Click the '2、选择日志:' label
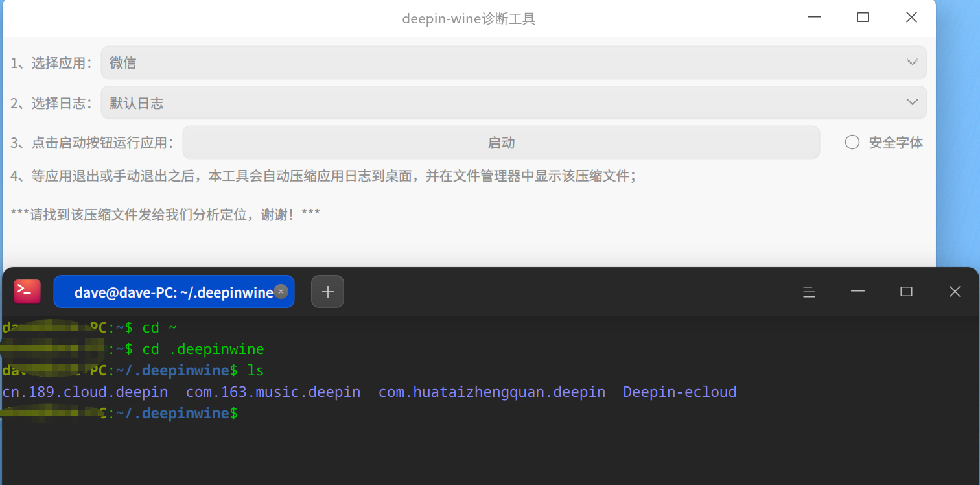Viewport: 980px width, 485px height. pos(51,103)
